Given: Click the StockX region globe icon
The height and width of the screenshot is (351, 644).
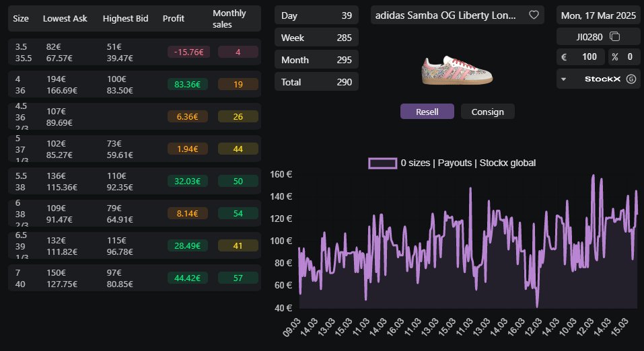Looking at the screenshot, I should 631,79.
